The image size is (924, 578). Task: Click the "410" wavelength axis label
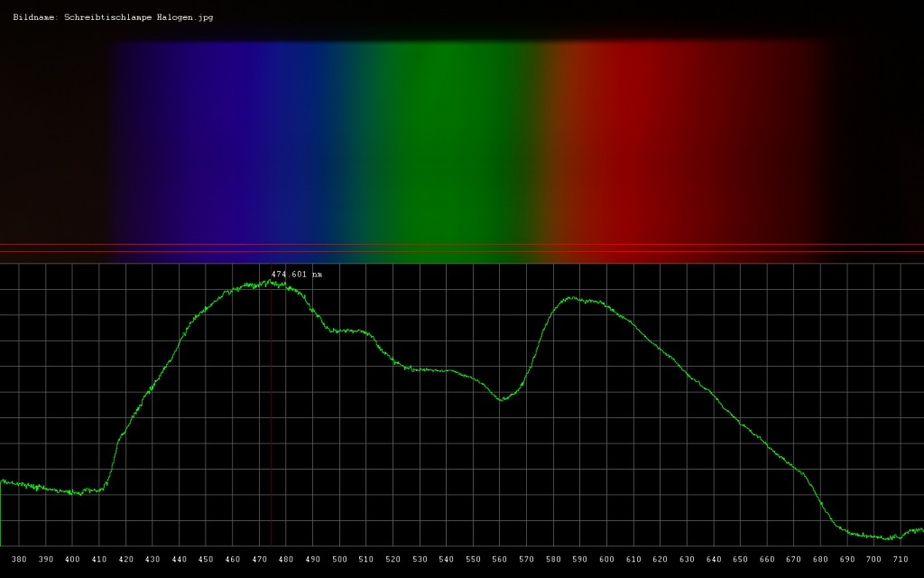(x=99, y=559)
